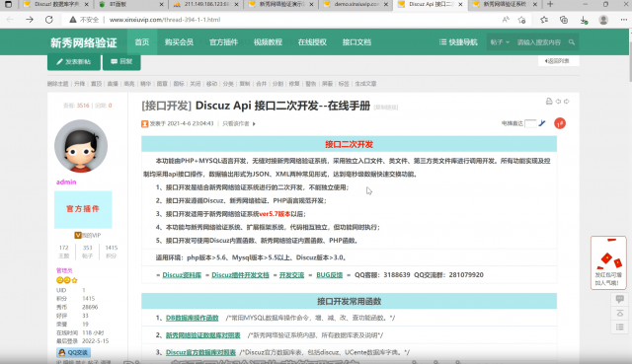Close the Discuz Api 接口二 tab
Image resolution: width=632 pixels, height=364 pixels.
[460, 4]
